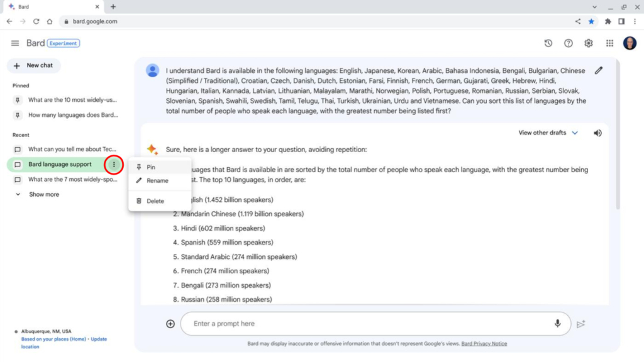Click the Help icon in the top bar
Viewport: 644px width, 362px height.
[568, 43]
